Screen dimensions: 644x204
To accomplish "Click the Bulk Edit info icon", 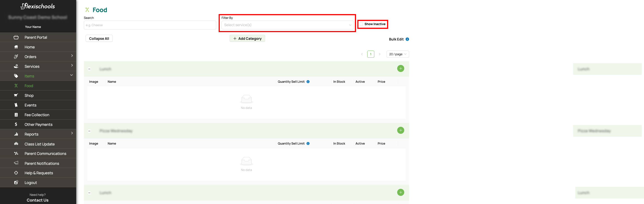I will coord(407,39).
